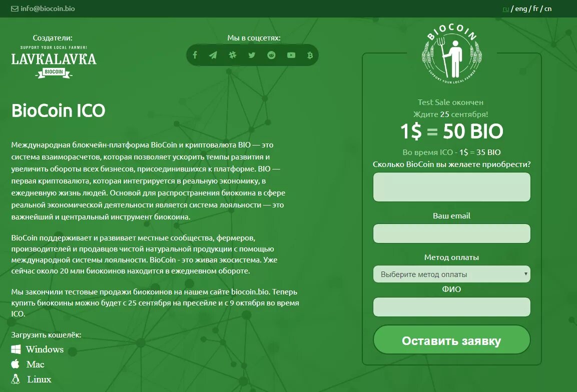
Task: Click the 'Ждите 25 сентября!' text
Action: click(x=450, y=114)
